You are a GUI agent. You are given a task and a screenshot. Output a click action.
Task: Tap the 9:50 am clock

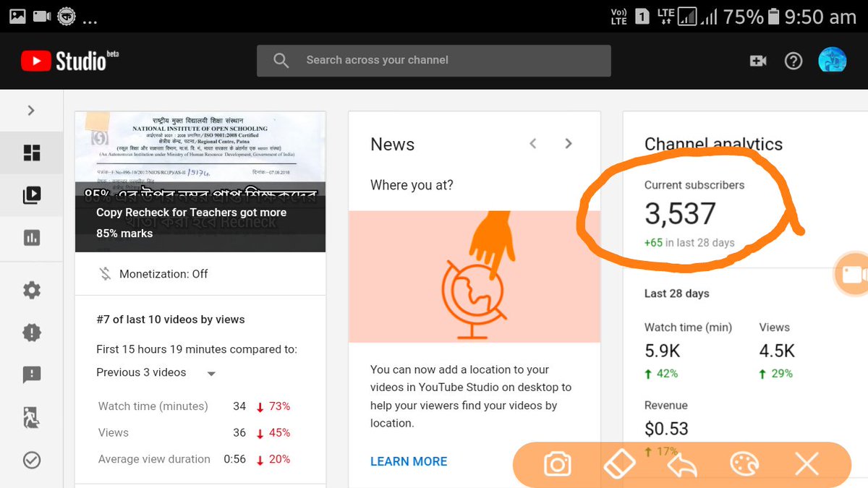820,16
